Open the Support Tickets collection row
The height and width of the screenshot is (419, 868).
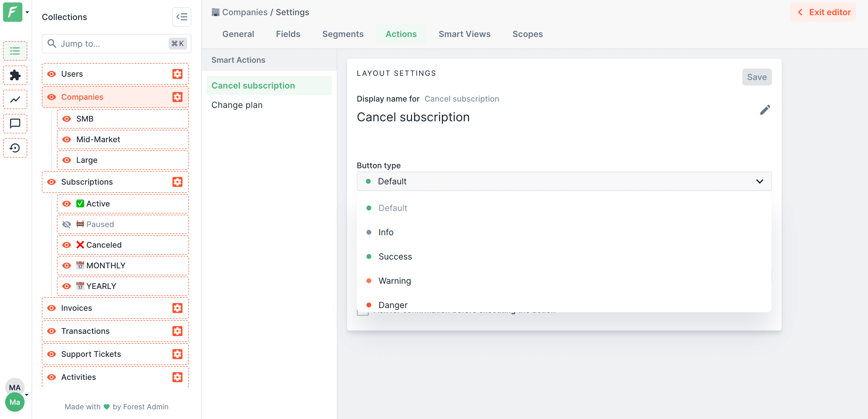click(115, 354)
